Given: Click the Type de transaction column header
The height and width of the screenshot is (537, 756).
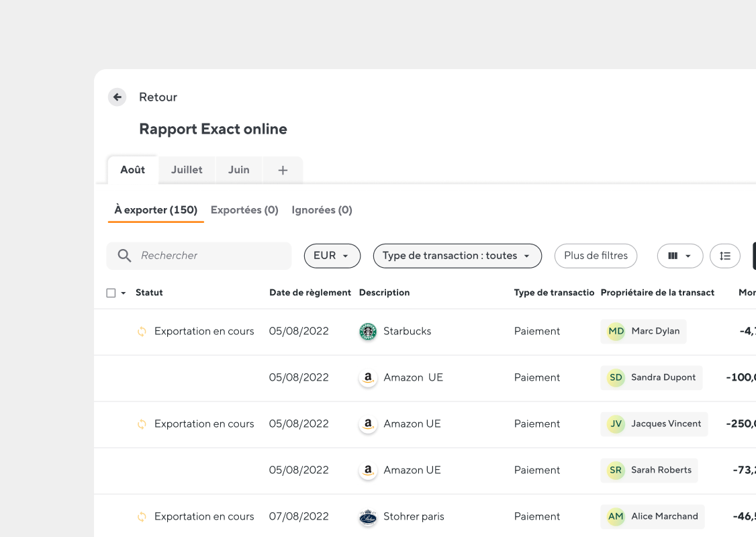Looking at the screenshot, I should [554, 293].
